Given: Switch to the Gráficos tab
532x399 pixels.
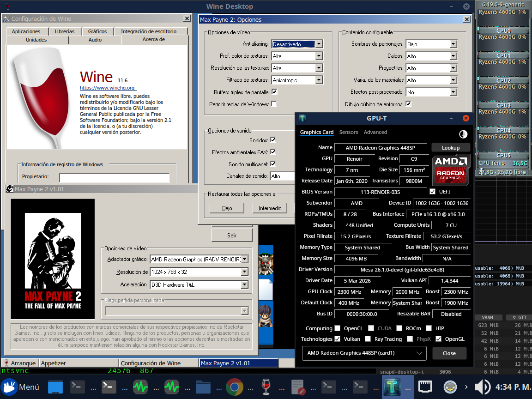Looking at the screenshot, I should (x=97, y=31).
